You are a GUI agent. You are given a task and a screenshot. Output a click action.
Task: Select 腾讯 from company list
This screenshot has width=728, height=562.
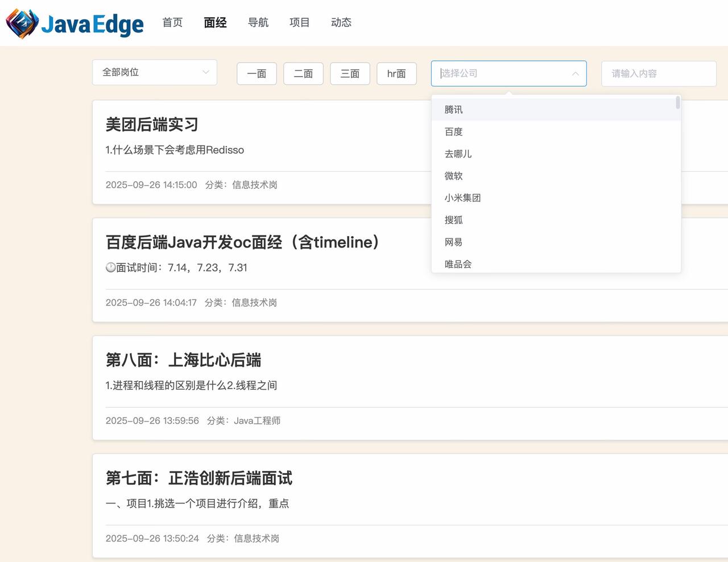coord(556,109)
